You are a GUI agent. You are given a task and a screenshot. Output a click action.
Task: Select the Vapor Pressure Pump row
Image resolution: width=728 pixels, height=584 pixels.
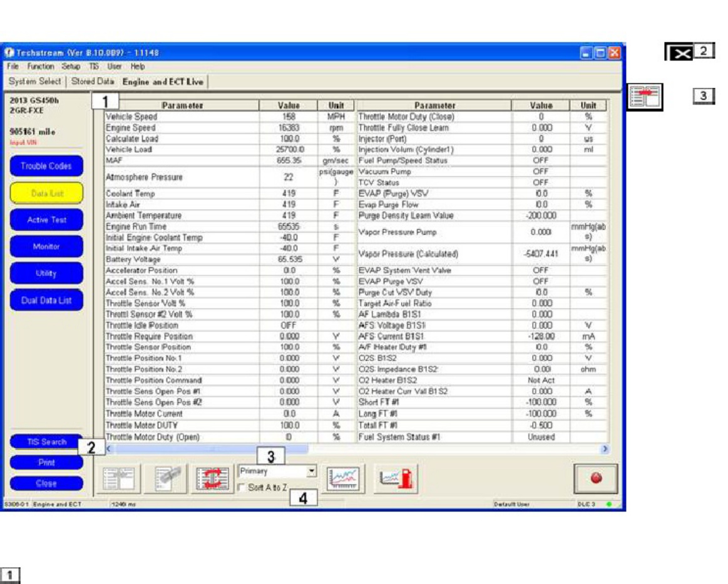481,232
